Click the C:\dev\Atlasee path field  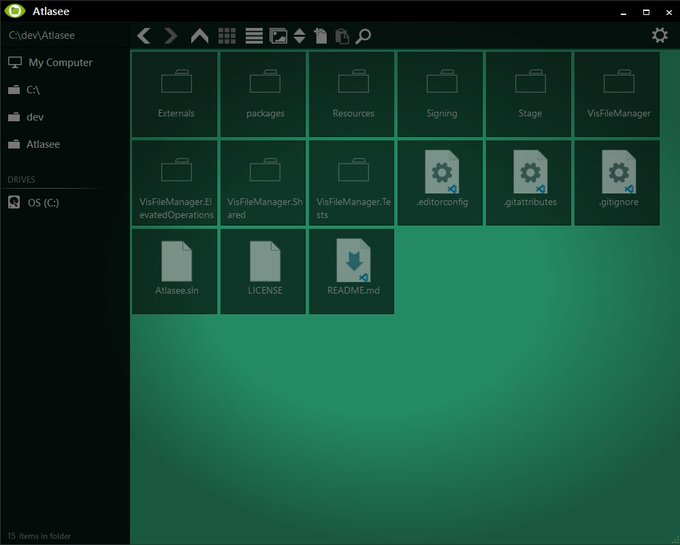(x=65, y=35)
